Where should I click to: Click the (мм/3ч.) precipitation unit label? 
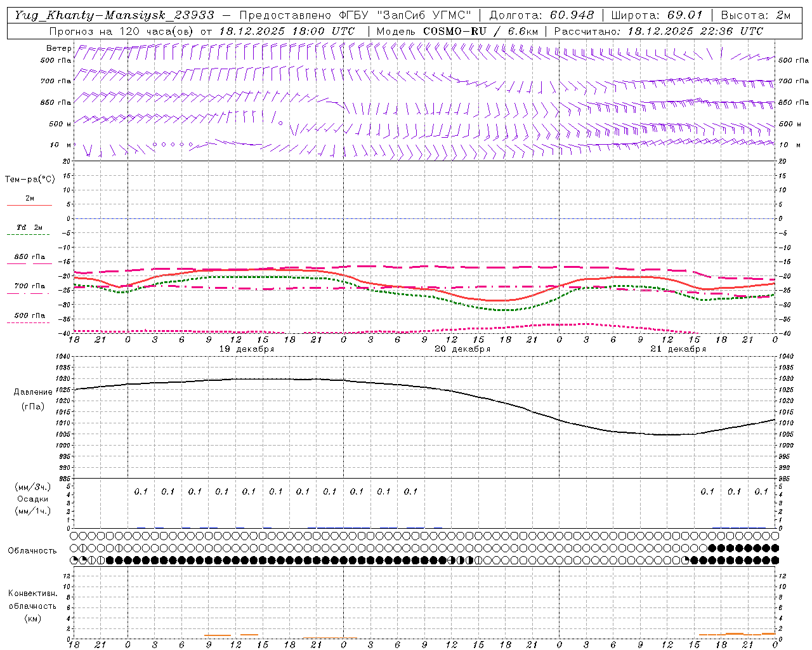[x=32, y=487]
